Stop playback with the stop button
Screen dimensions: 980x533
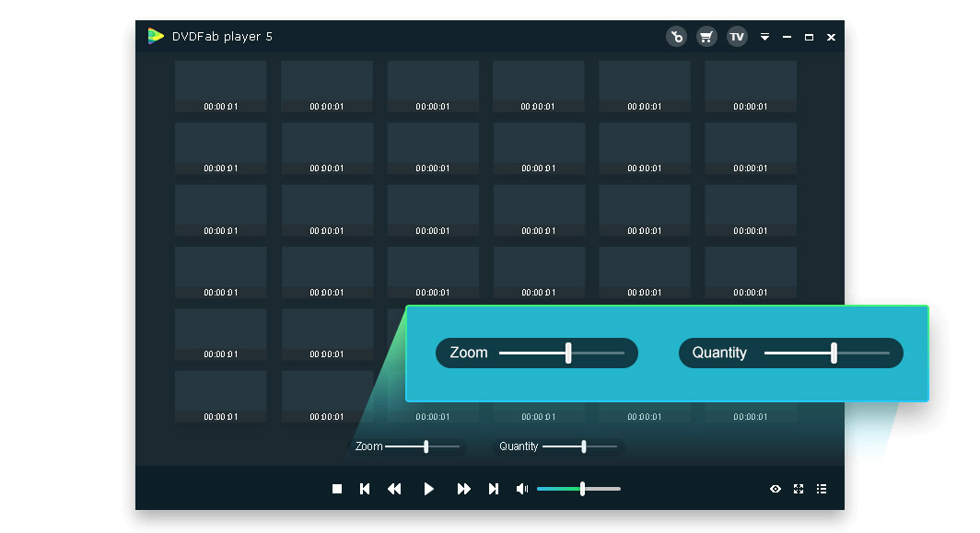337,489
